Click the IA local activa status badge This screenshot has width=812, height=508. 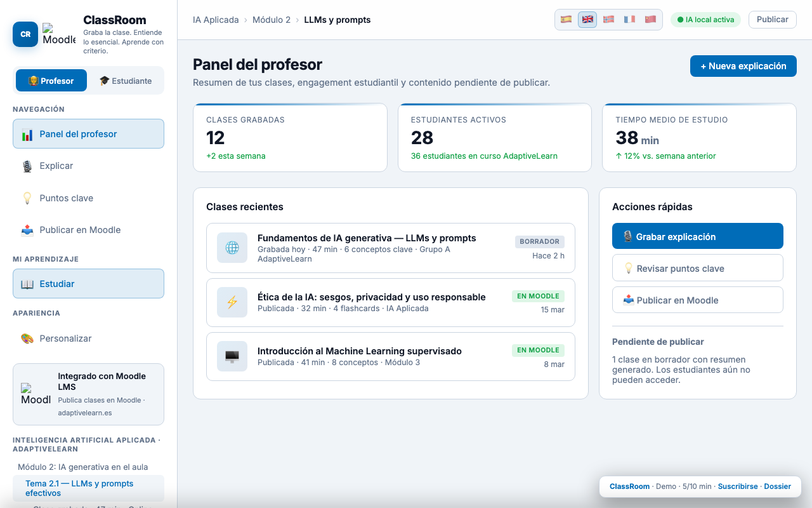[705, 20]
